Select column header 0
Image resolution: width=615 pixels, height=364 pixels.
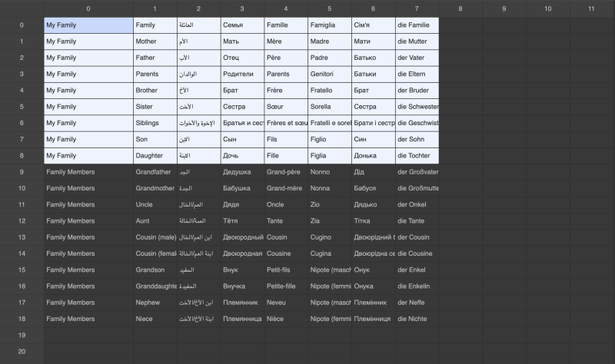coord(88,8)
